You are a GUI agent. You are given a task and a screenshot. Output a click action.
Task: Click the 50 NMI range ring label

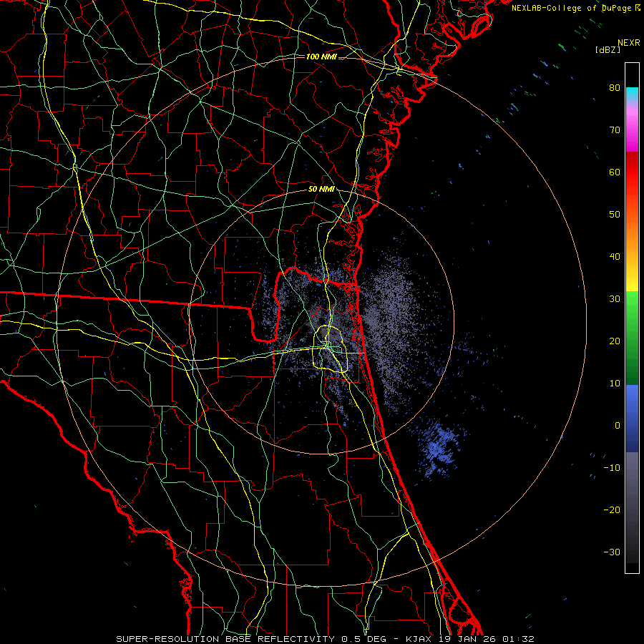tap(321, 190)
